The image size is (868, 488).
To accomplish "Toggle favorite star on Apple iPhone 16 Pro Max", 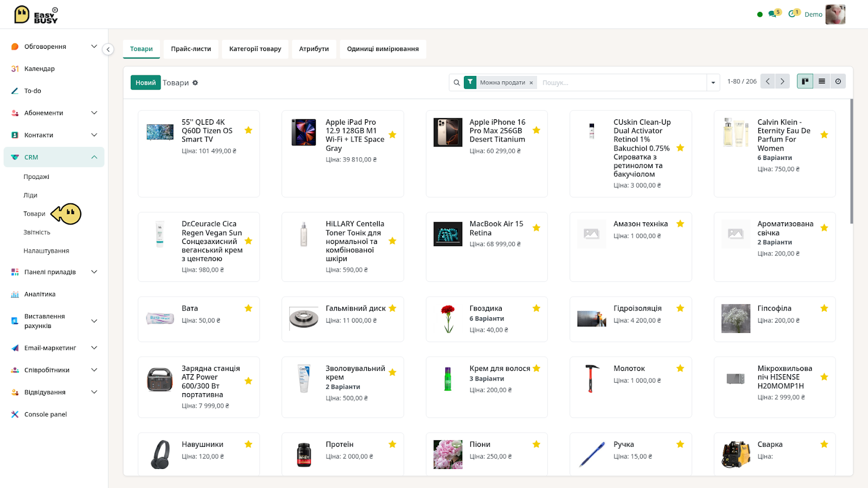I will (537, 130).
